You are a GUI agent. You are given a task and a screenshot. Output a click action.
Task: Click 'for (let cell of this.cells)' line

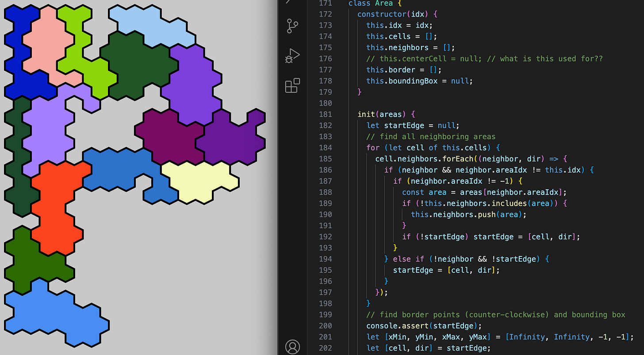tap(433, 148)
